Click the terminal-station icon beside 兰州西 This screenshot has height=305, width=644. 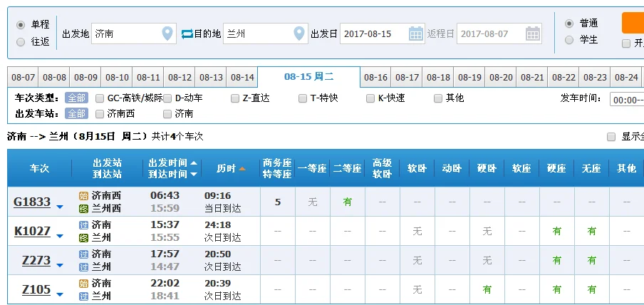tap(84, 209)
